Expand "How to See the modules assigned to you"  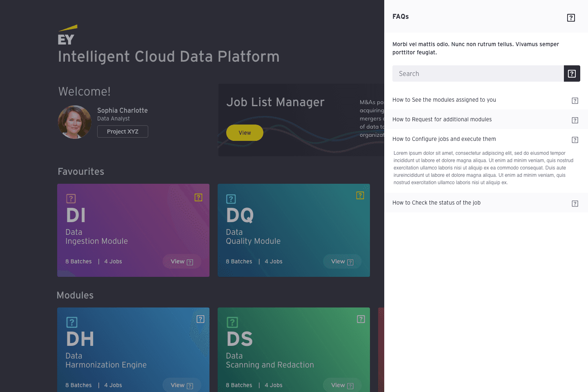click(x=486, y=100)
